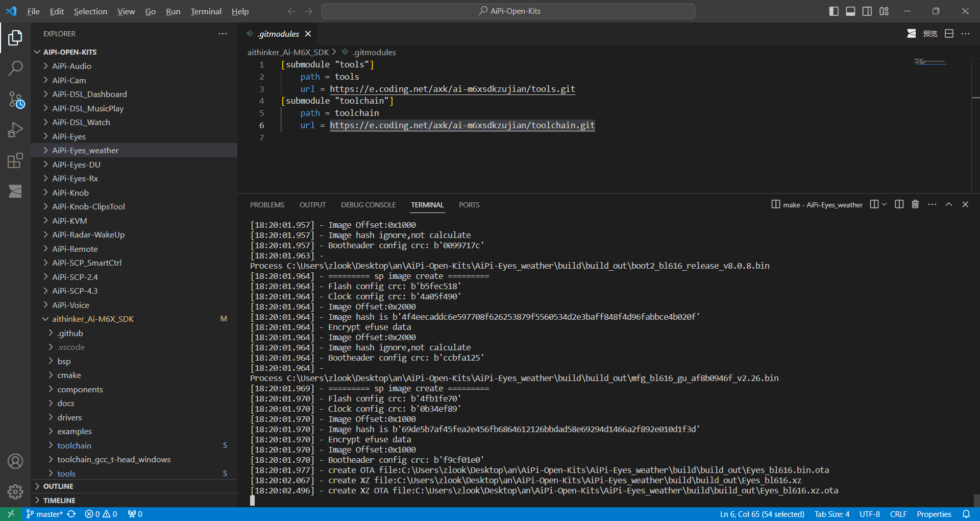Switch to the DEBUG CONSOLE tab

tap(369, 205)
